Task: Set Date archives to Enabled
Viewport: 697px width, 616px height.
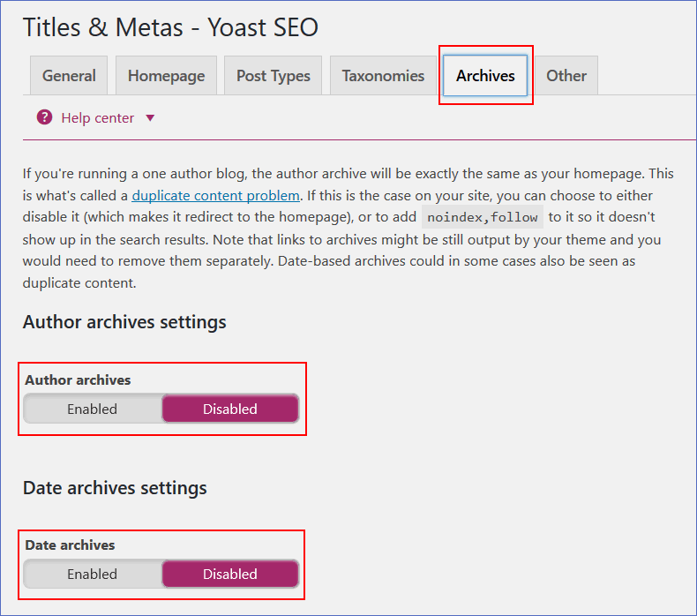Action: tap(93, 574)
